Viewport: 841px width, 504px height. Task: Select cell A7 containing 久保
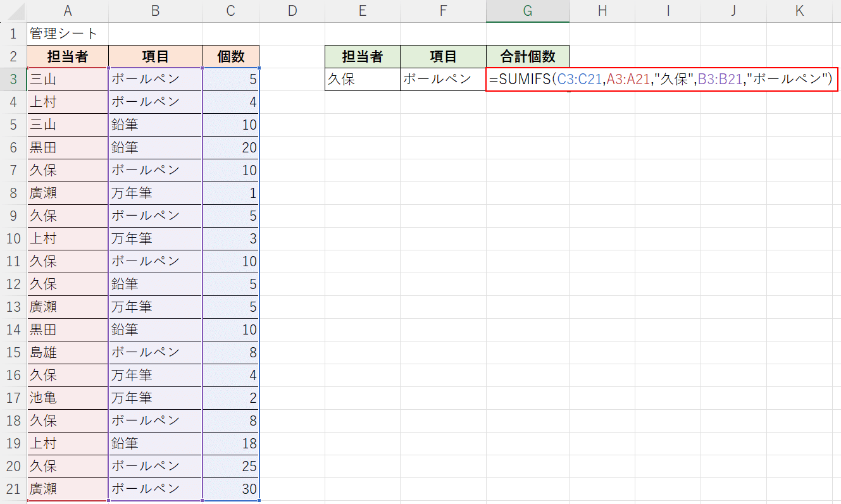pos(68,170)
